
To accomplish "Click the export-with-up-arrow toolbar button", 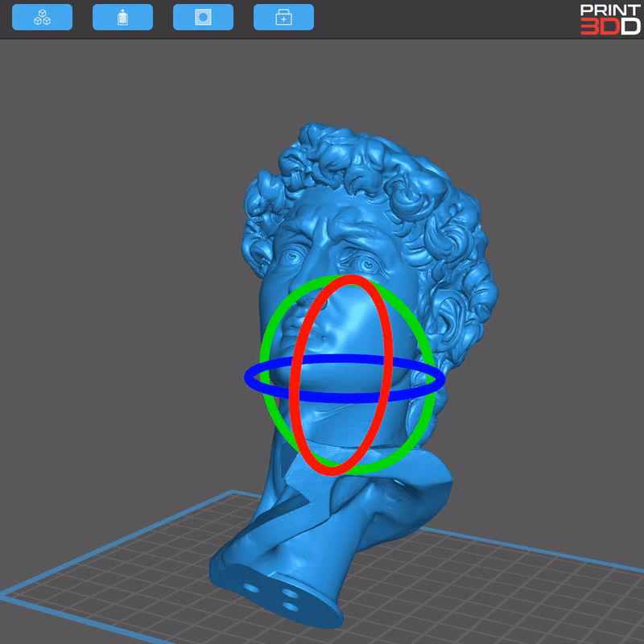I will (123, 17).
